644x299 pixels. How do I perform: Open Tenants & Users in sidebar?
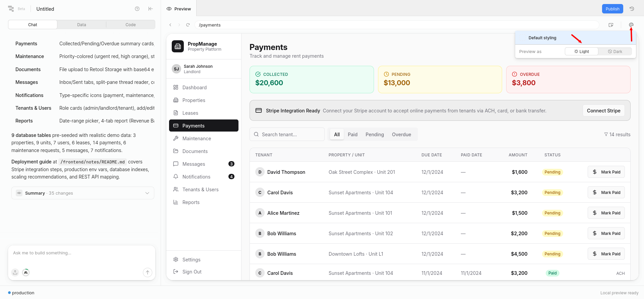(204, 189)
